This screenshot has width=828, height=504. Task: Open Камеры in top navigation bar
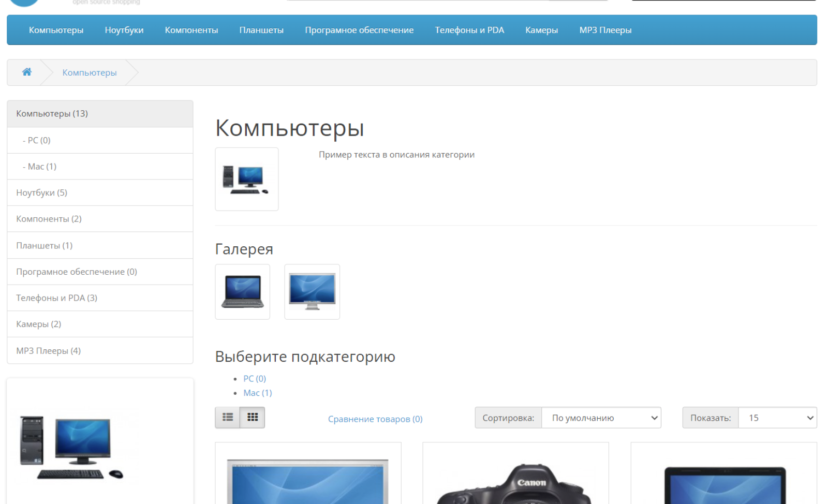point(541,30)
